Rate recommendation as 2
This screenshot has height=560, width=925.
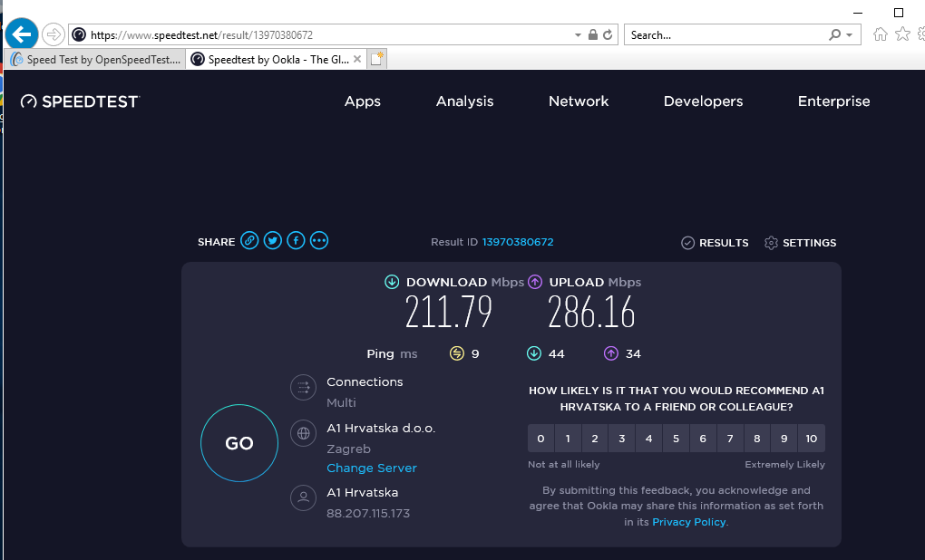point(595,438)
